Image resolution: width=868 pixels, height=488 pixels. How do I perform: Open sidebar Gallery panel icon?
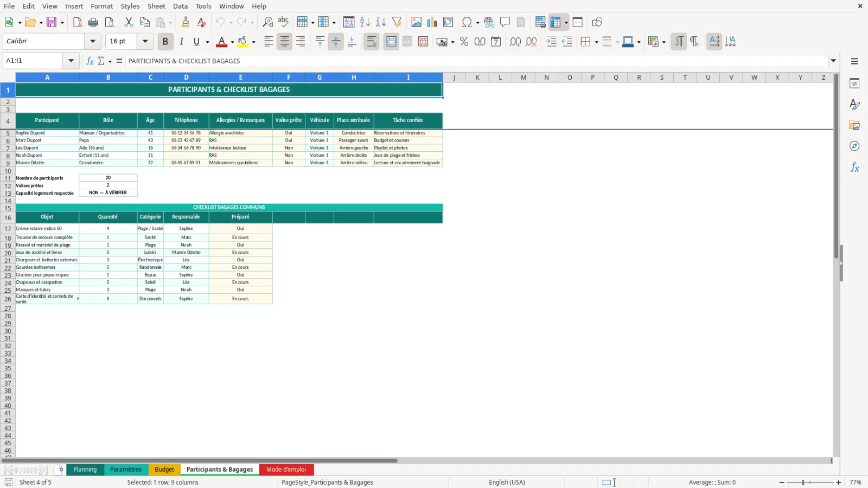point(854,125)
